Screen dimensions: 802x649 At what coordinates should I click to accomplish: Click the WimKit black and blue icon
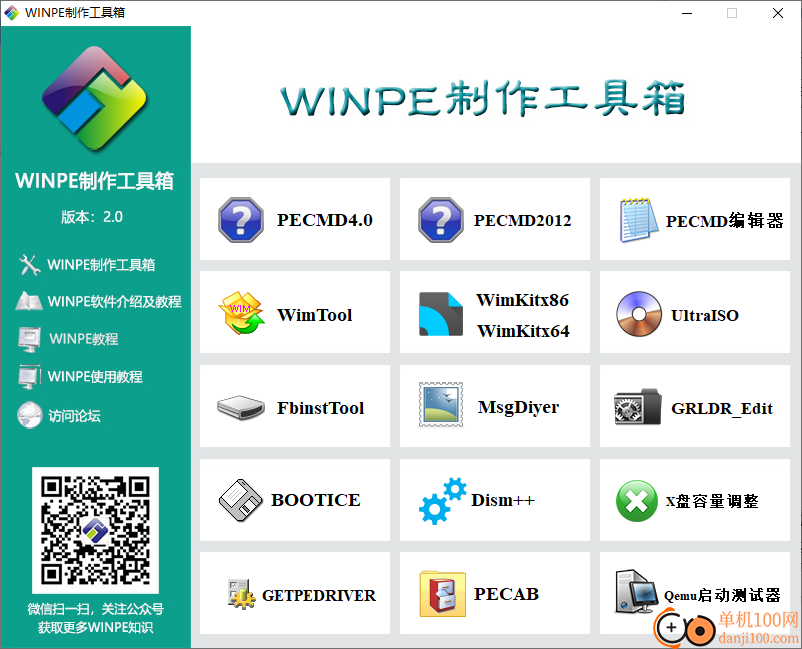[x=441, y=314]
